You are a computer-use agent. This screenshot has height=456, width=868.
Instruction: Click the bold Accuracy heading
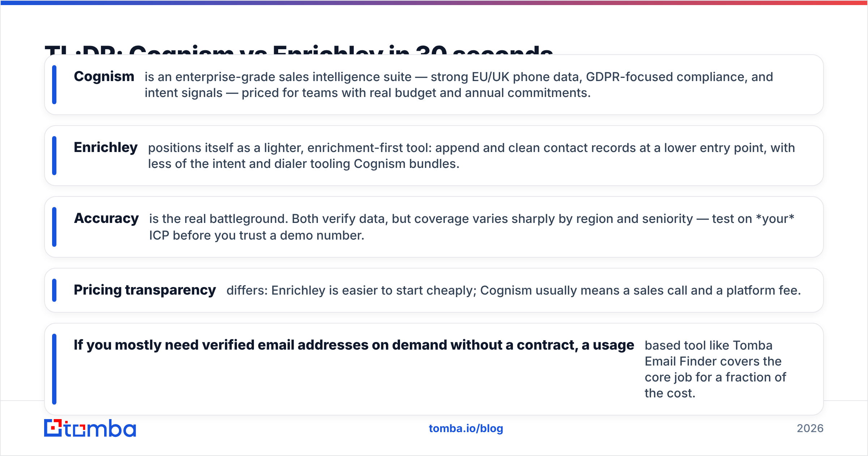[x=106, y=219]
